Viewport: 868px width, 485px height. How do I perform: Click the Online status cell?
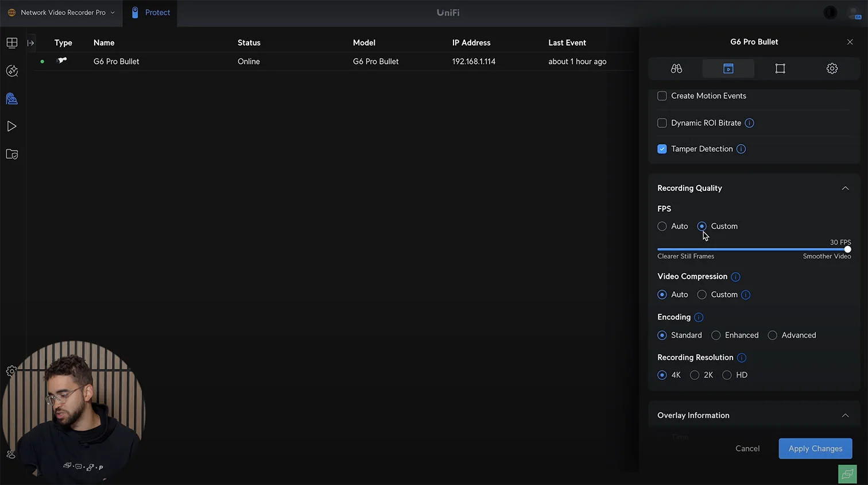pos(249,61)
